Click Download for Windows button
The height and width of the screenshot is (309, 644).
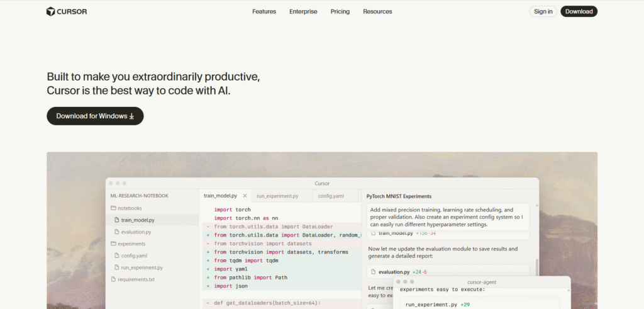pyautogui.click(x=95, y=116)
